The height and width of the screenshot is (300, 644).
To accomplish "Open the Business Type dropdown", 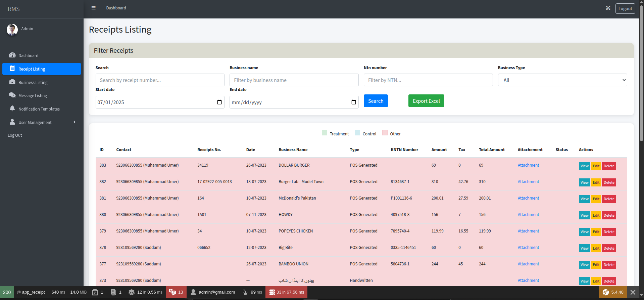I will pos(562,80).
